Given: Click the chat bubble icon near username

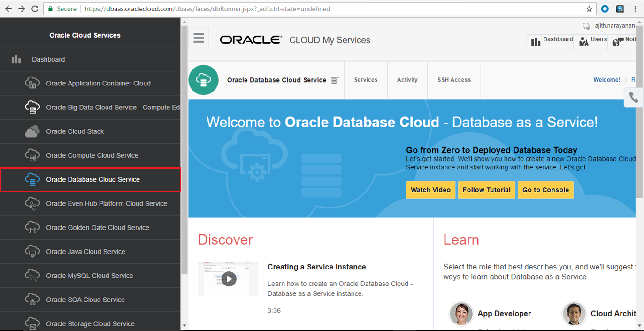Looking at the screenshot, I should [586, 26].
